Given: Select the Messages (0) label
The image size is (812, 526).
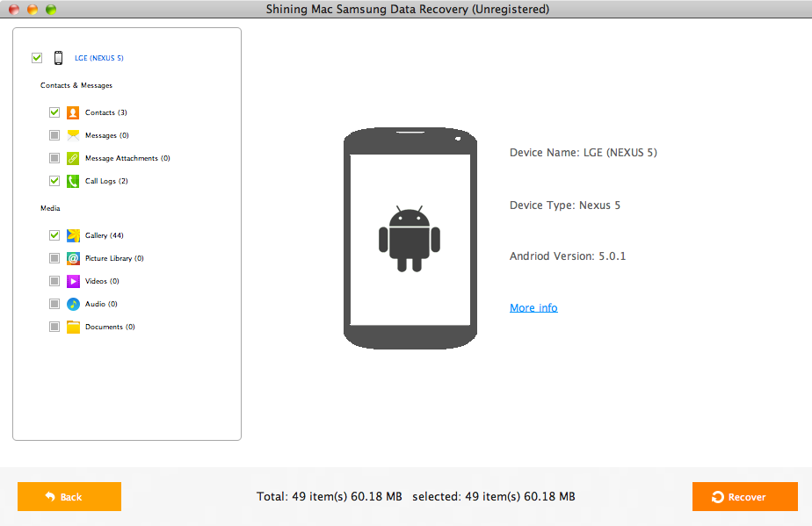Looking at the screenshot, I should click(106, 135).
